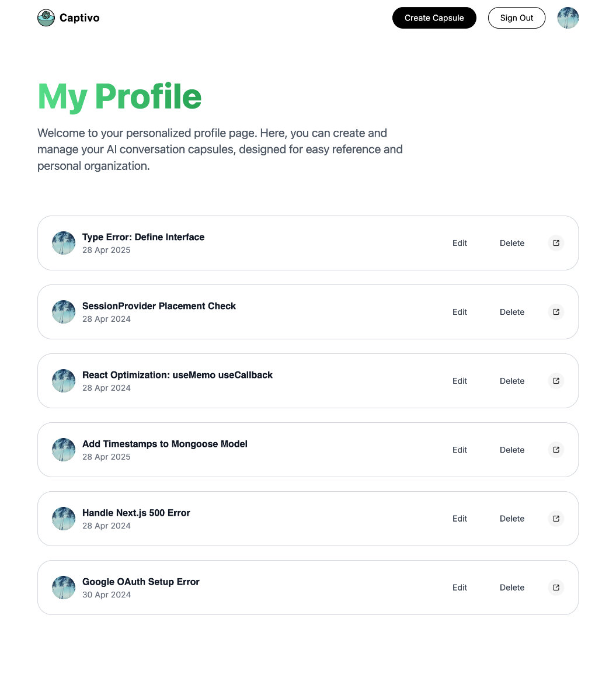Delete the Add Timestamps to Mongoose Model capsule
The image size is (616, 681).
coord(512,450)
